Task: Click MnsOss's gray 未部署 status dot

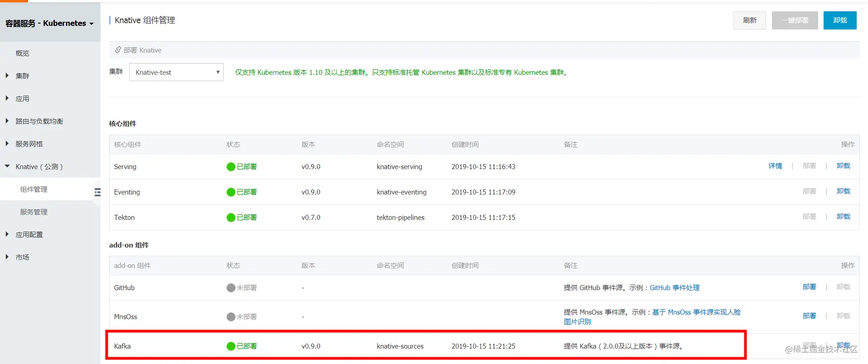Action: coord(231,317)
